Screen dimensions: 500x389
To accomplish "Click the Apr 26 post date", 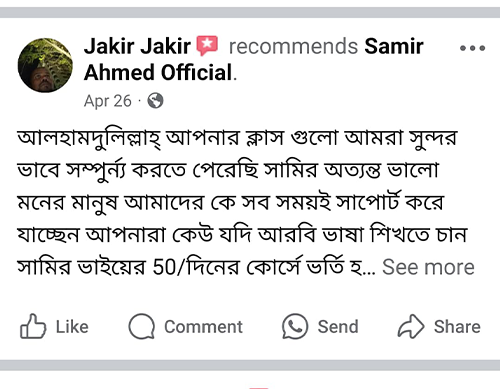I will click(x=108, y=101).
